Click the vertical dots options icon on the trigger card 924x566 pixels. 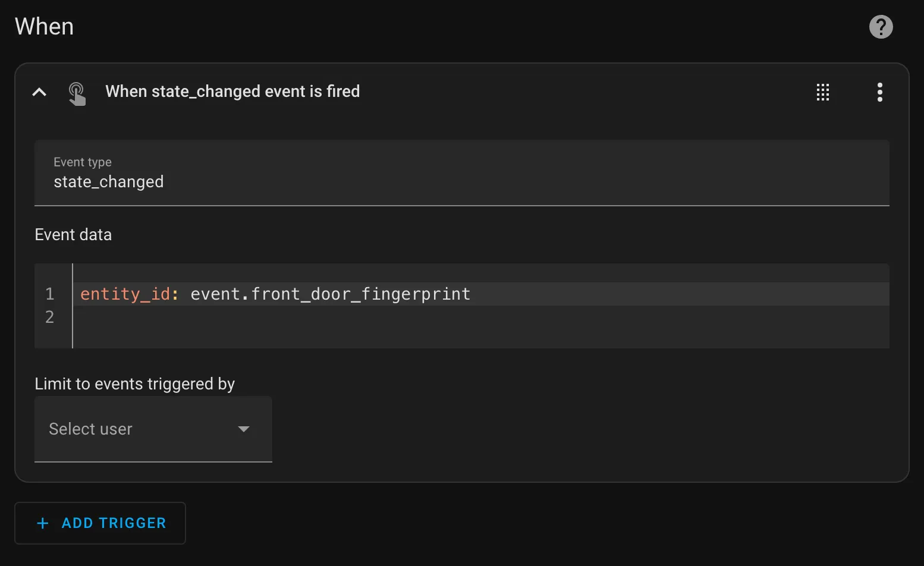click(x=880, y=92)
